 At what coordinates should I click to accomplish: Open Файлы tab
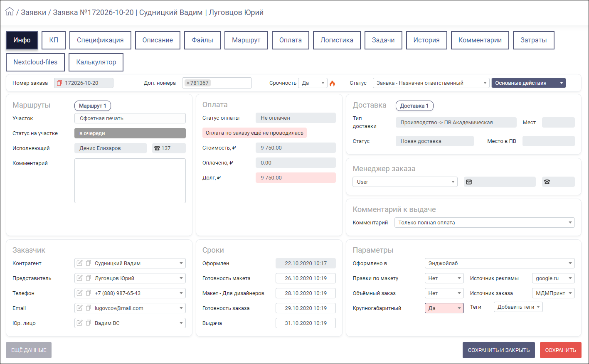click(x=202, y=40)
